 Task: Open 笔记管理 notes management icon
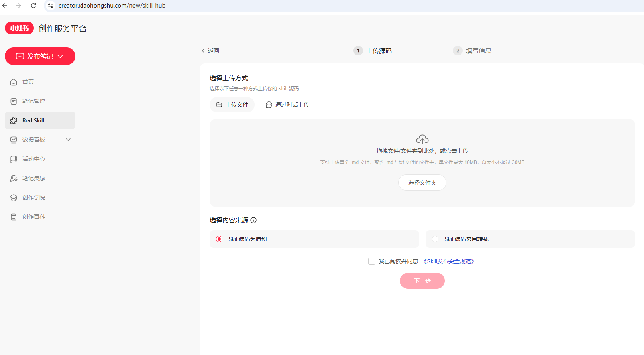coord(14,101)
